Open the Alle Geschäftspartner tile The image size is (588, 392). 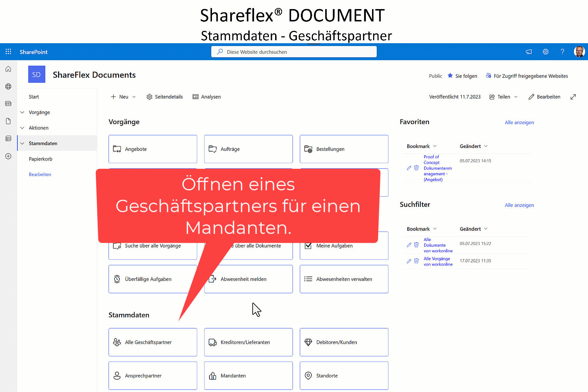152,342
